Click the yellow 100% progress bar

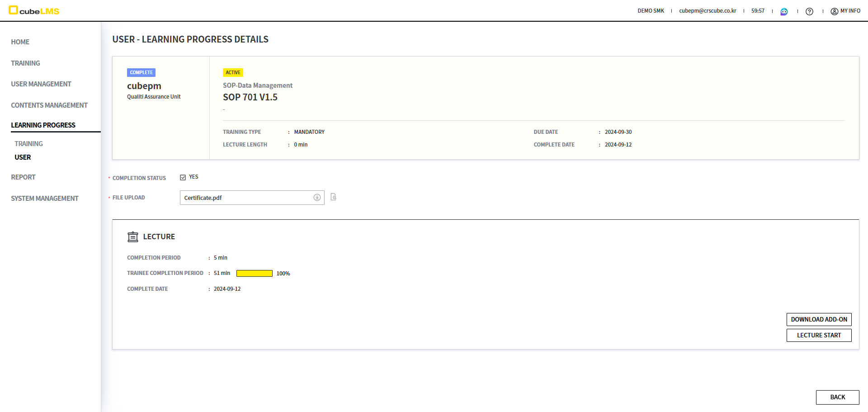point(254,274)
